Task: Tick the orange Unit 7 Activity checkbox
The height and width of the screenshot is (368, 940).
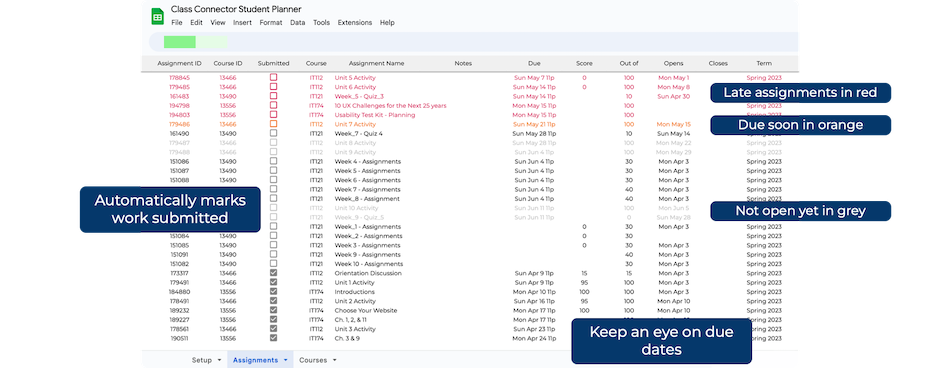Action: (x=273, y=124)
